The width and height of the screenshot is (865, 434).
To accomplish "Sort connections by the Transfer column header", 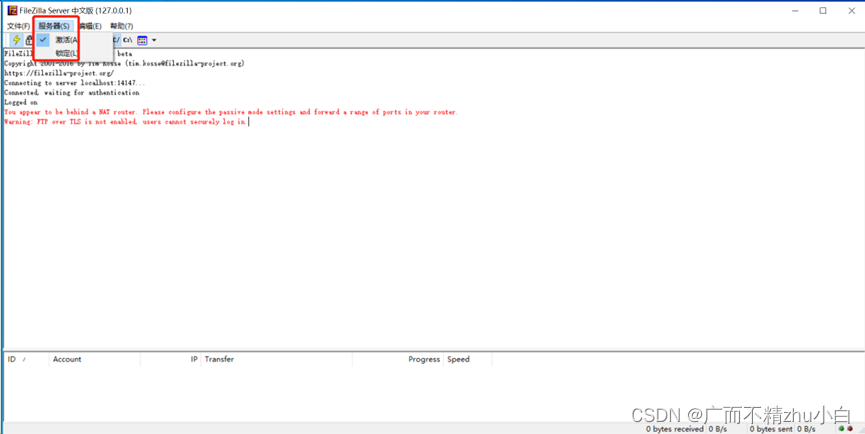I will 276,359.
